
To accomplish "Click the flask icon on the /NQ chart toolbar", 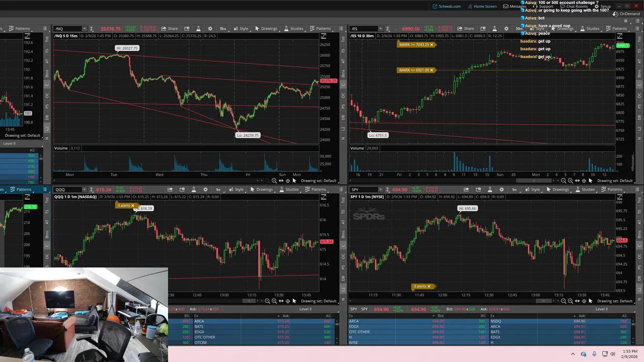I will pos(198,29).
